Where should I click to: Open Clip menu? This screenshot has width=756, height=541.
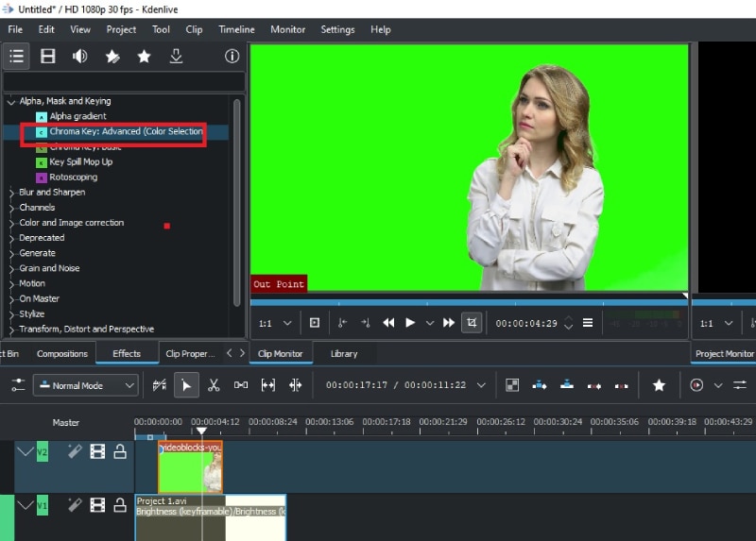(194, 29)
